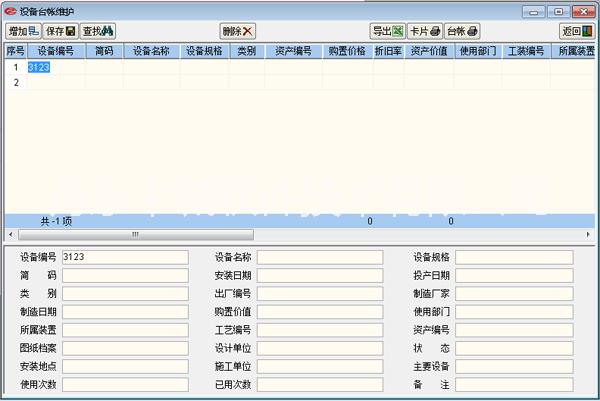Click the 共 -1 项 summary text
The height and width of the screenshot is (401, 600).
[56, 221]
